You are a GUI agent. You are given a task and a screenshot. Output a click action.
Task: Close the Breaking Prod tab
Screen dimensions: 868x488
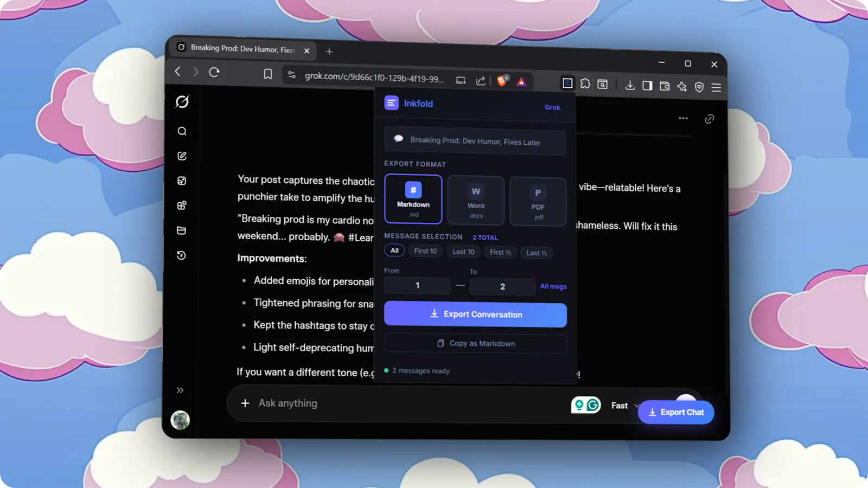307,51
